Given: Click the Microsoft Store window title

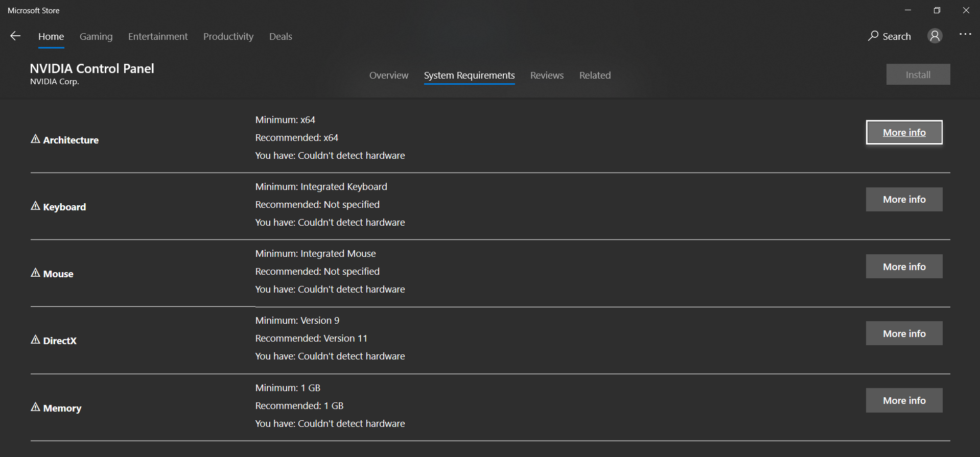Looking at the screenshot, I should (x=33, y=10).
